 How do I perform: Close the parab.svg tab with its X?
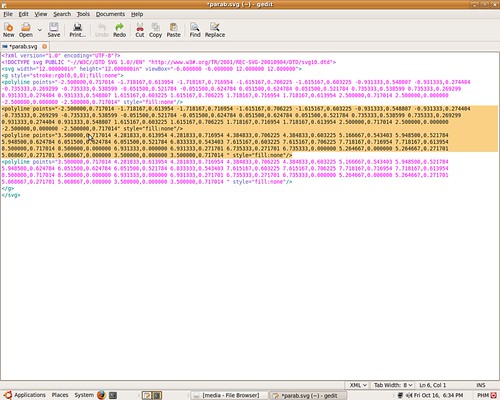44,46
